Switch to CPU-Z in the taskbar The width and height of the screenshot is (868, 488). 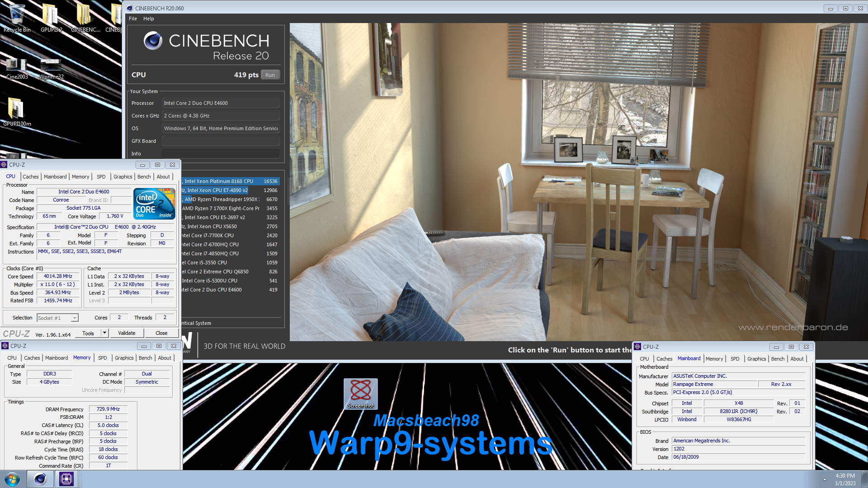coord(66,479)
